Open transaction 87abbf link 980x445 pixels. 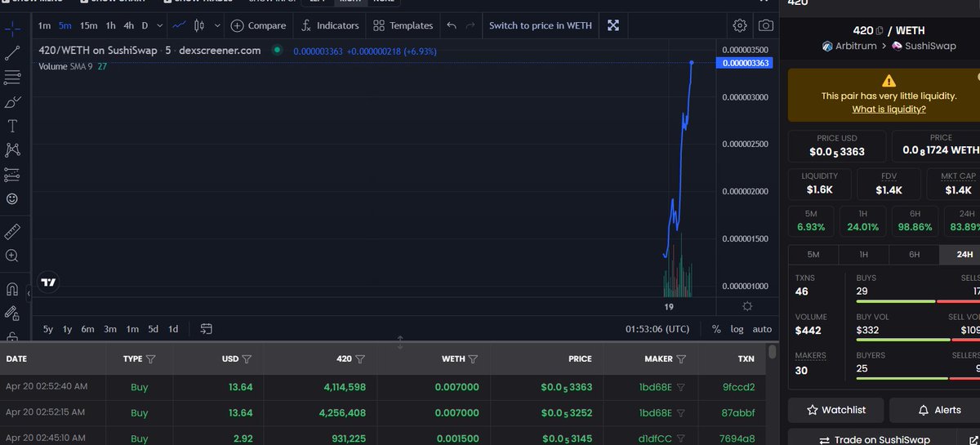(738, 412)
